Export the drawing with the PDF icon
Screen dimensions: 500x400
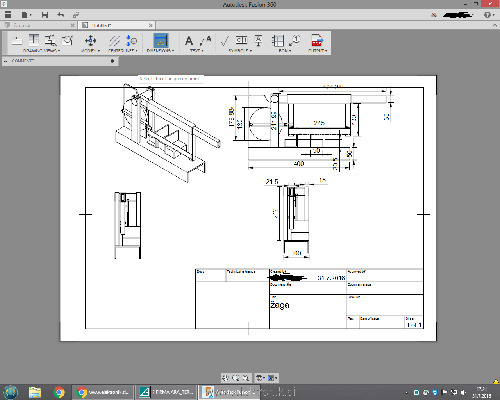tap(317, 41)
